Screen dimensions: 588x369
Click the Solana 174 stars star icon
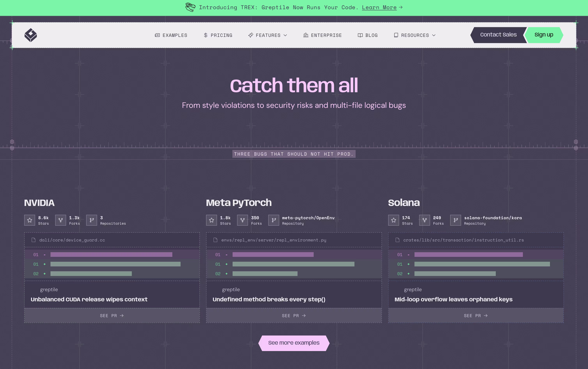click(394, 220)
